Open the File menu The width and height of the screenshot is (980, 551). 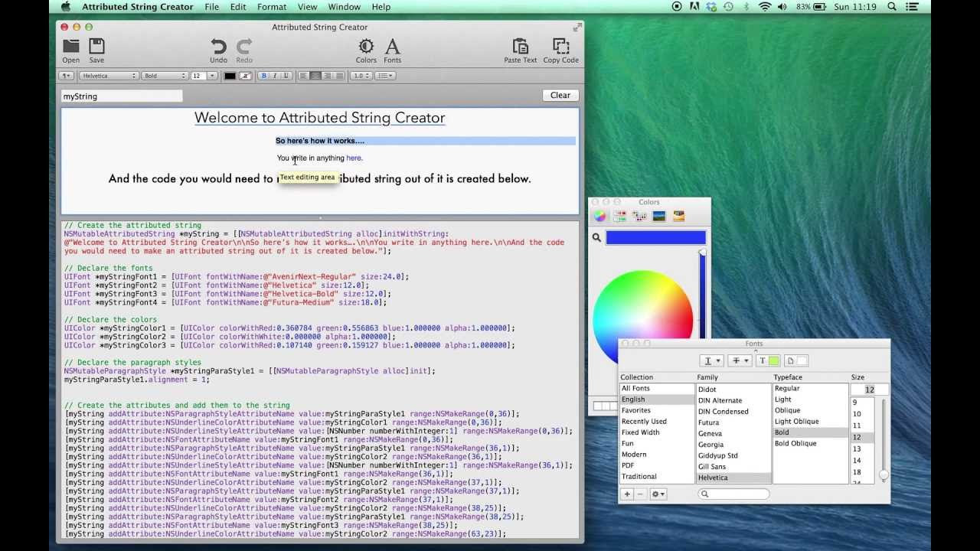[x=212, y=7]
